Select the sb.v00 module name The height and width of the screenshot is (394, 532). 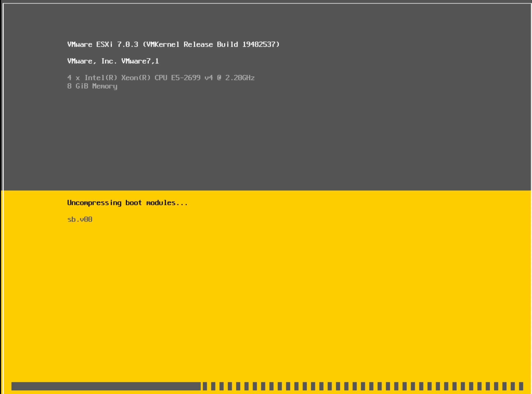point(79,219)
